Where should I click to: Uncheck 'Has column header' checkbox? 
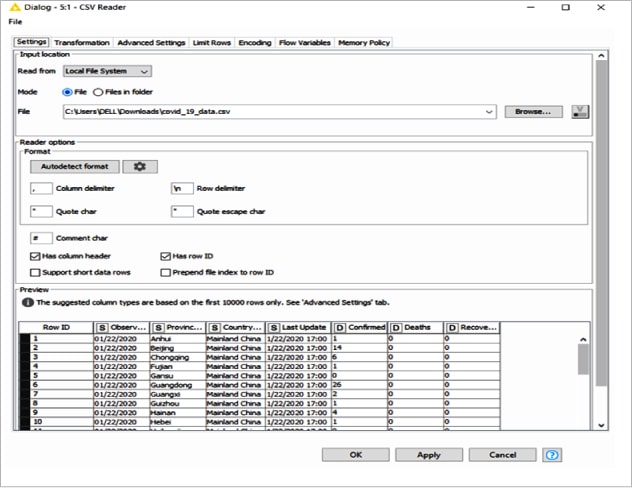36,257
